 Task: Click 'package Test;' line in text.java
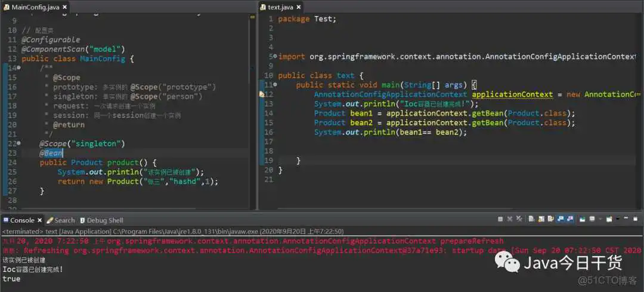click(307, 19)
